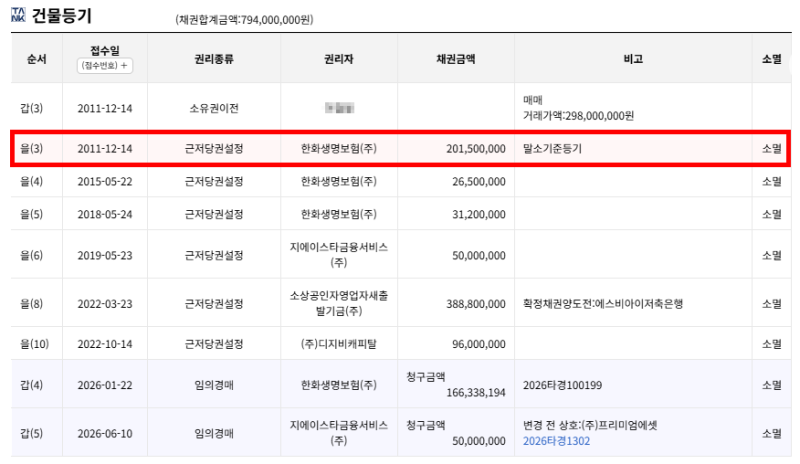
Task: Click the 소멸 column header
Action: 771,59
